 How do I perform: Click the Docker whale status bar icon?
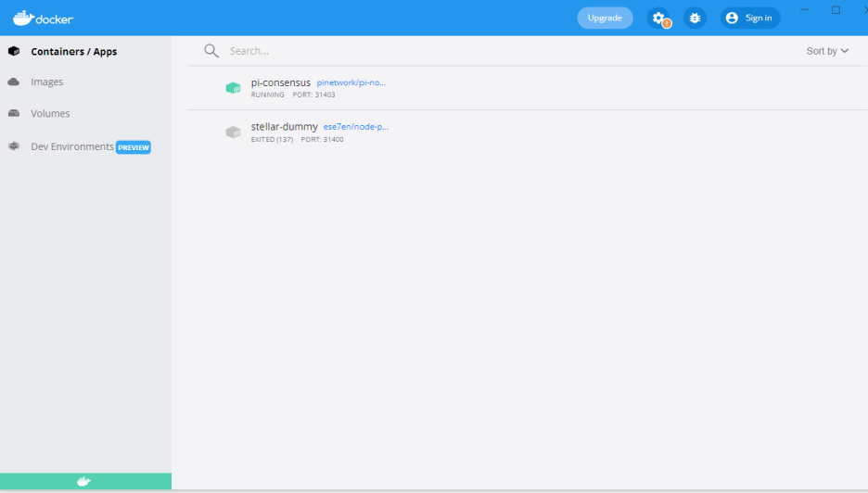83,481
